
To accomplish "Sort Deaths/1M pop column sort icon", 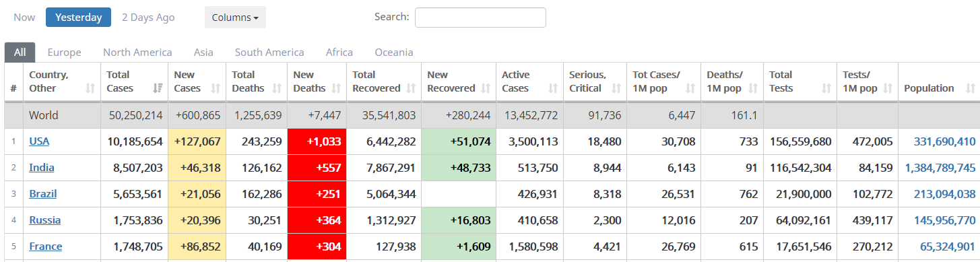I will pos(753,88).
